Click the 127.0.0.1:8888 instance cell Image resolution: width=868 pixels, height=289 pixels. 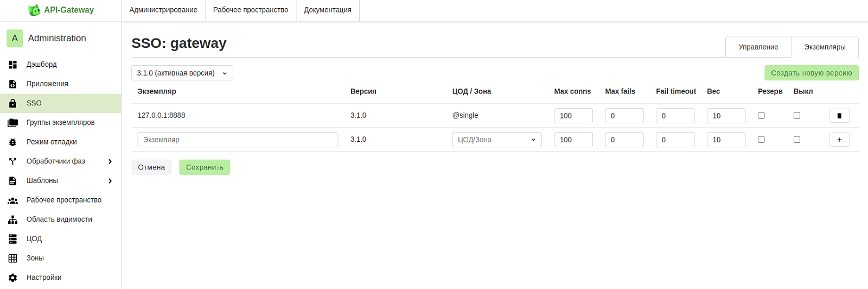click(161, 116)
